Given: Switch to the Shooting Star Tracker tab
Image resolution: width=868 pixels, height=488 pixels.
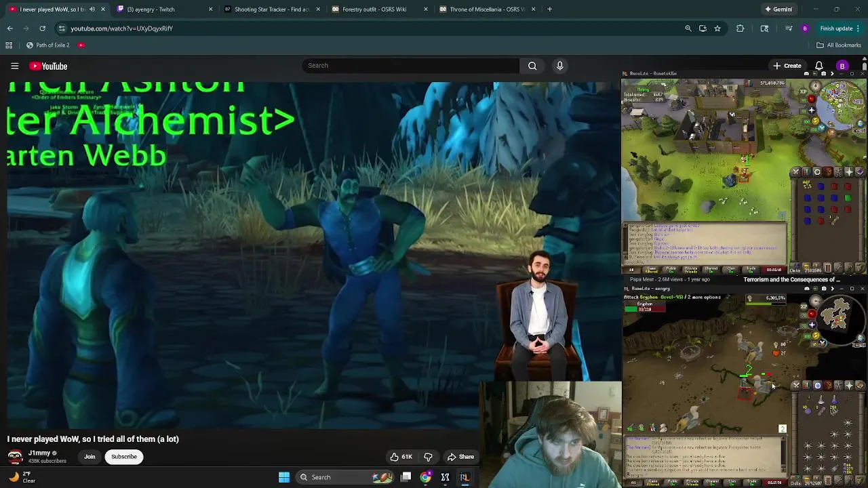Looking at the screenshot, I should tap(271, 9).
